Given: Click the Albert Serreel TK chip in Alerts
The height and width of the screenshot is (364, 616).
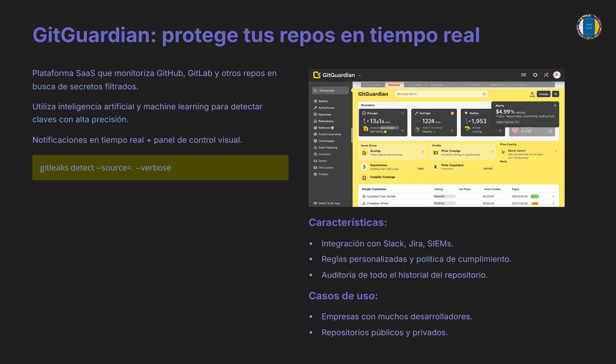Looking at the screenshot, I should [x=507, y=122].
